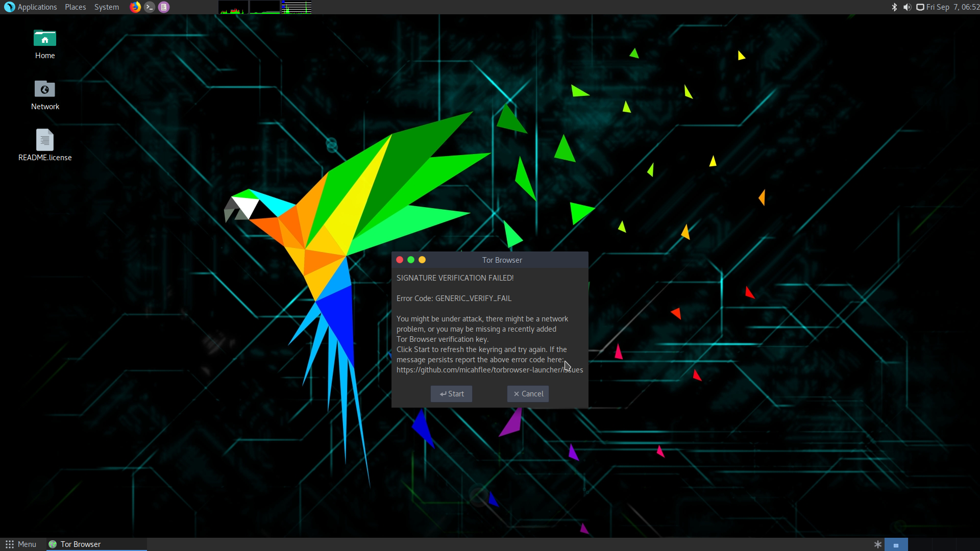Click the network traffic graph in the panel
This screenshot has height=551, width=980.
point(297,7)
